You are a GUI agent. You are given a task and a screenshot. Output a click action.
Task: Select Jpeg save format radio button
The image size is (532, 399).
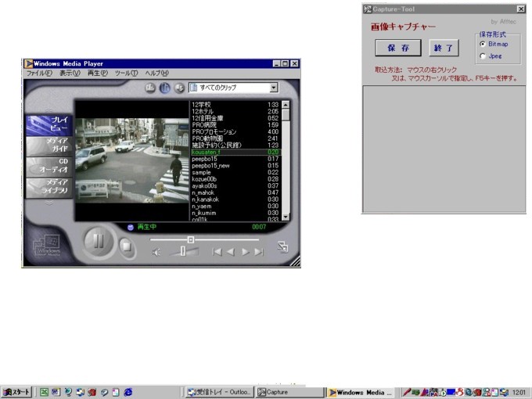483,56
